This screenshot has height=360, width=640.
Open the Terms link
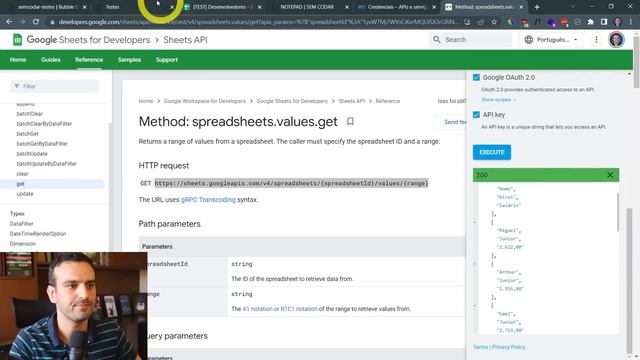[x=480, y=347]
